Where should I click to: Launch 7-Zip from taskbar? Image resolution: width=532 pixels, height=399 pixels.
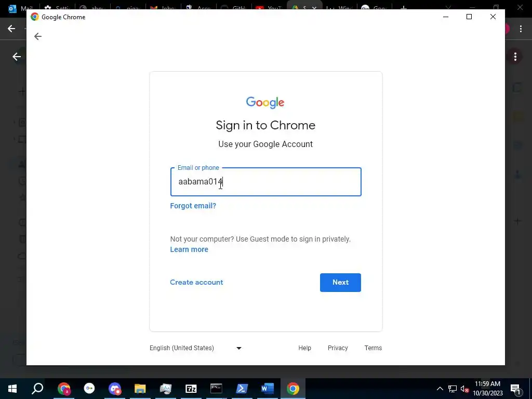[191, 389]
